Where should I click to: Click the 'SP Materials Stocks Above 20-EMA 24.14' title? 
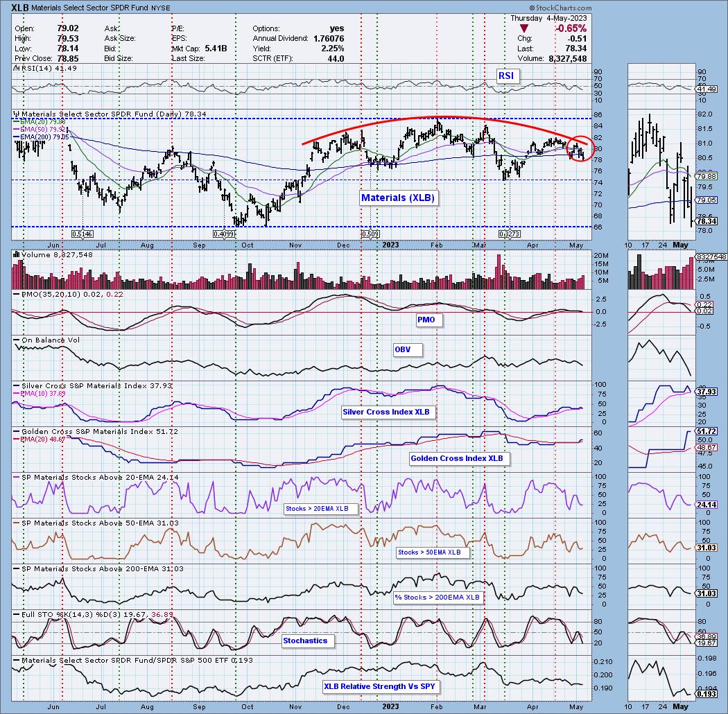(96, 477)
